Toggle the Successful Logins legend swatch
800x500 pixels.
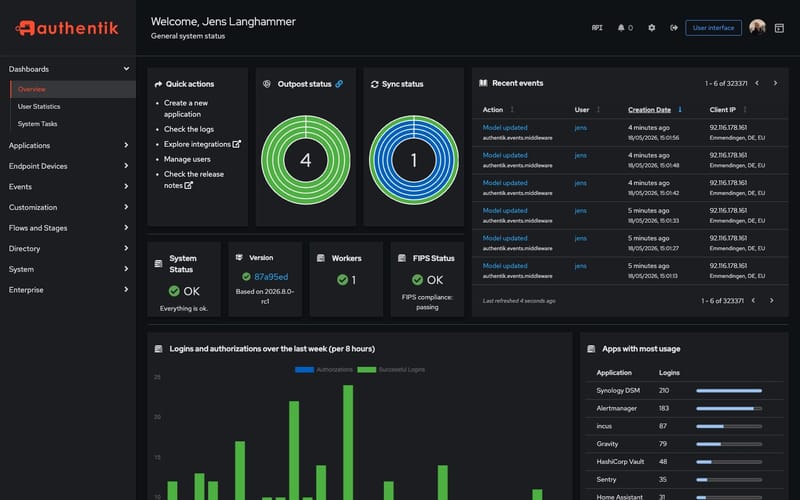point(366,370)
